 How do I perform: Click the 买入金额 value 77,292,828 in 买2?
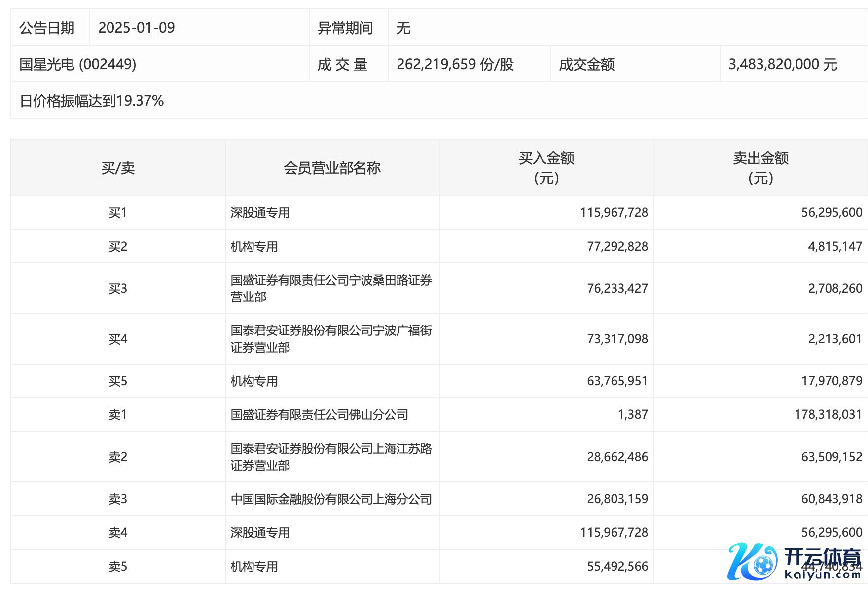point(617,246)
